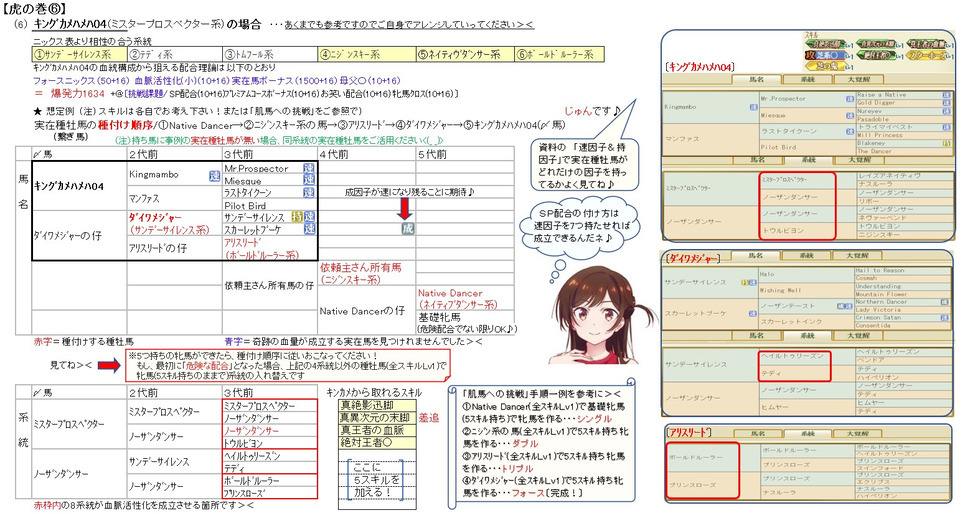This screenshot has width=960, height=513.
Task: Click the factor icon beside スカーレットブーケ in the ダイワメジャー panel
Action: click(x=752, y=313)
